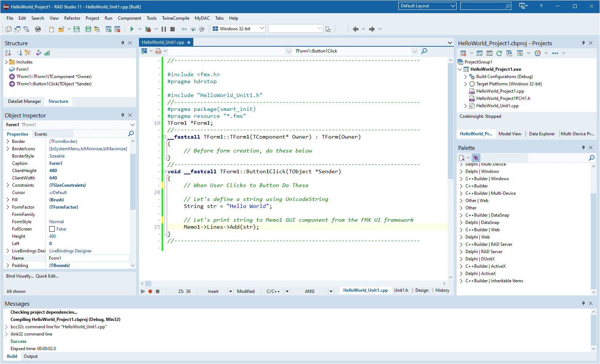Collapse the HelloWorld_Project1.exe node

pyautogui.click(x=460, y=69)
